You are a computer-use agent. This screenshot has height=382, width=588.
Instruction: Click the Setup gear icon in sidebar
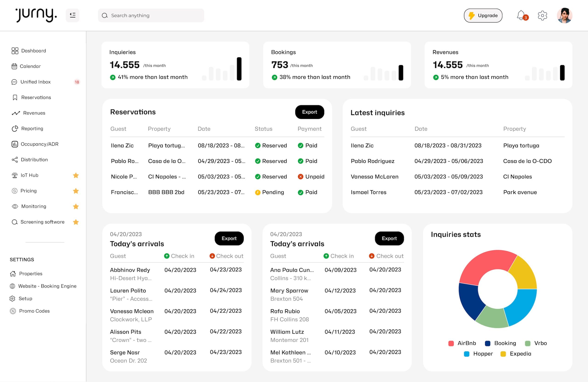point(12,298)
